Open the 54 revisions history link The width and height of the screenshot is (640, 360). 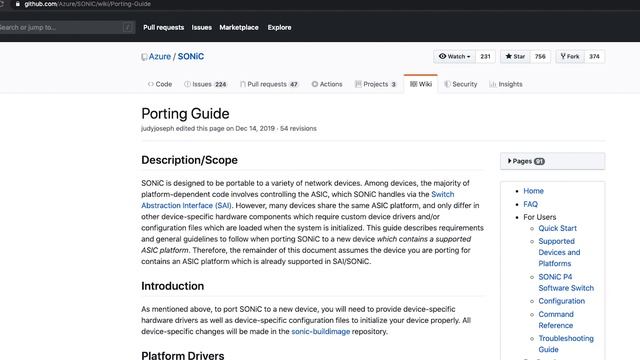pyautogui.click(x=298, y=128)
